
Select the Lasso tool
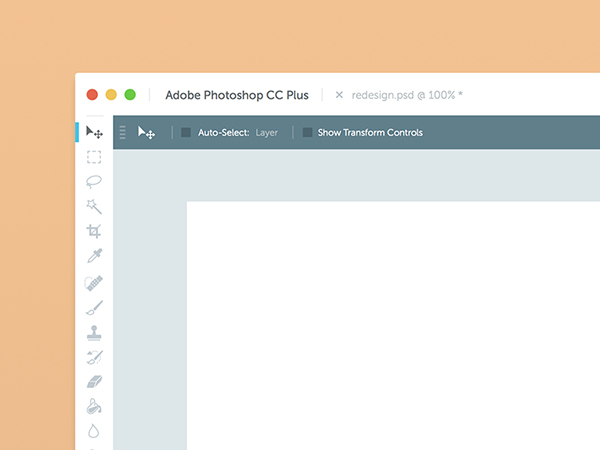click(x=94, y=182)
